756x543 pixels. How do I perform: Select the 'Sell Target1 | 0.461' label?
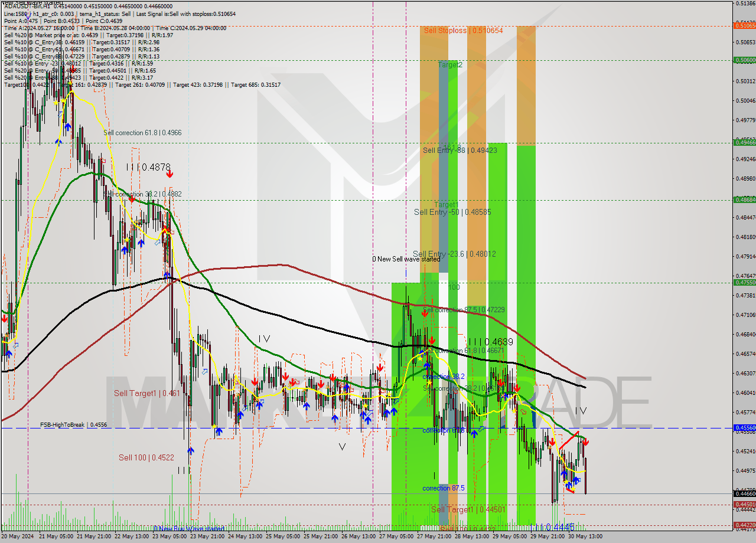147,393
